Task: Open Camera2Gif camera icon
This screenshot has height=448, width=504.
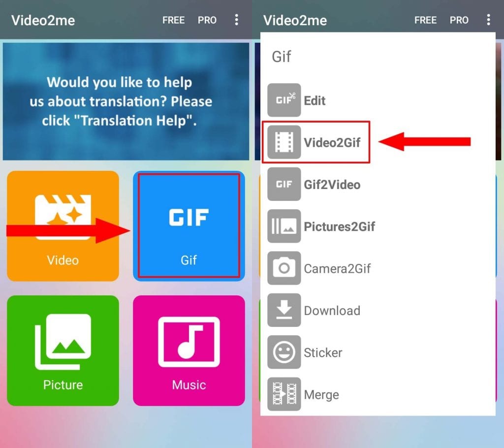Action: click(x=284, y=268)
